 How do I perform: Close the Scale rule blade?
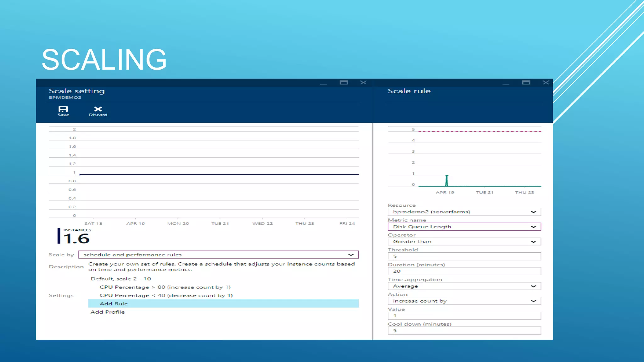click(x=546, y=83)
